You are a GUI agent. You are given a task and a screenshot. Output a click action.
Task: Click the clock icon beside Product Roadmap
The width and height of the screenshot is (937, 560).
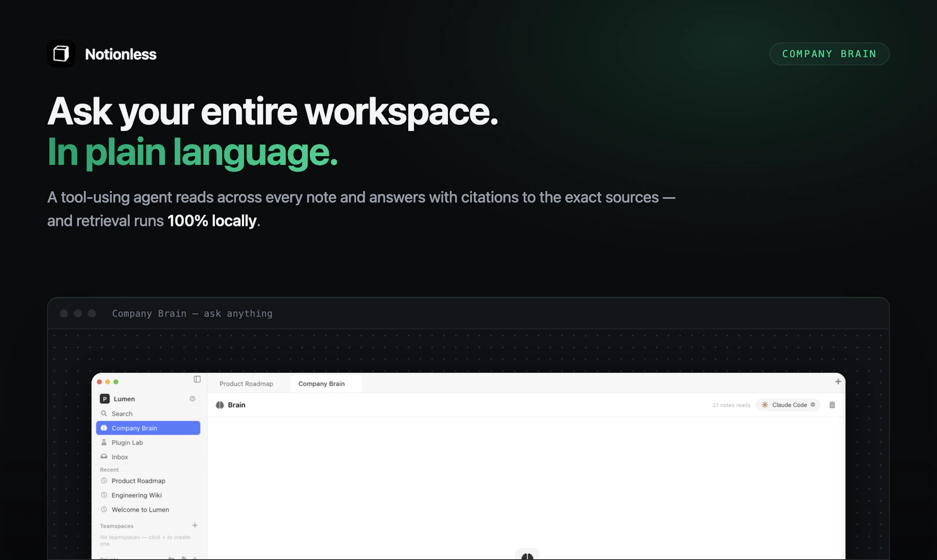pyautogui.click(x=104, y=480)
